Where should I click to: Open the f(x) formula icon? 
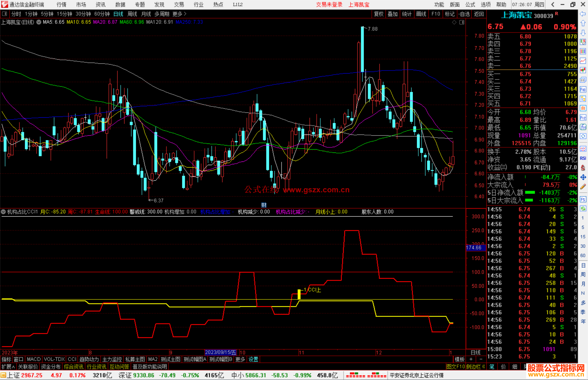tap(583, 127)
